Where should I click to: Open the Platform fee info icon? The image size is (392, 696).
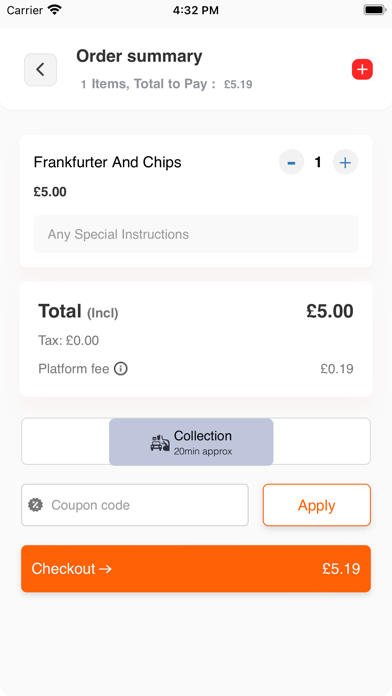[121, 368]
